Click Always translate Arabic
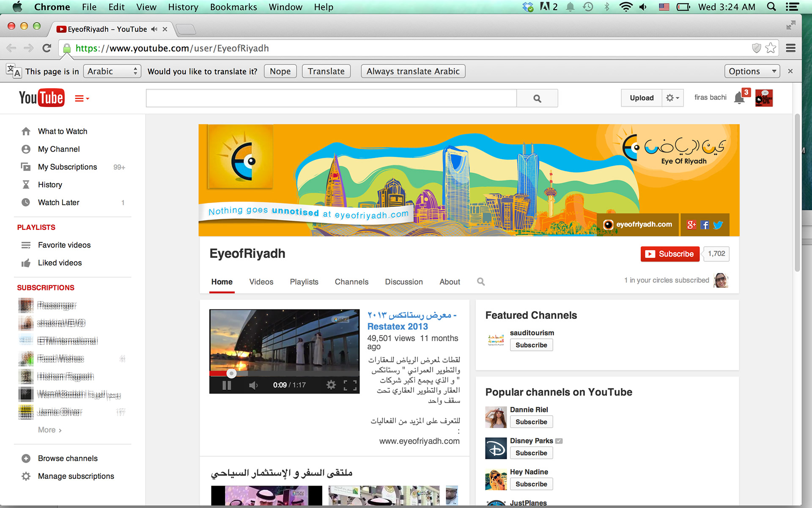This screenshot has width=812, height=508. [413, 71]
